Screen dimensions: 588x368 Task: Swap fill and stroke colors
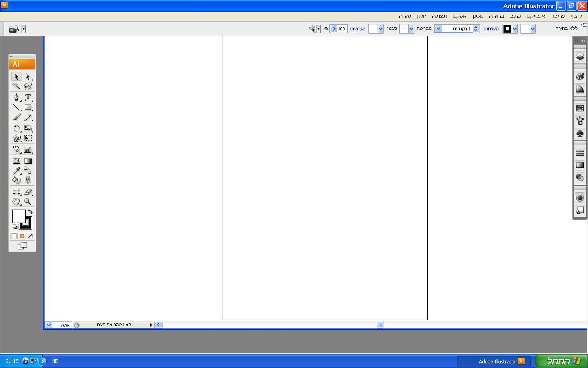[x=30, y=212]
